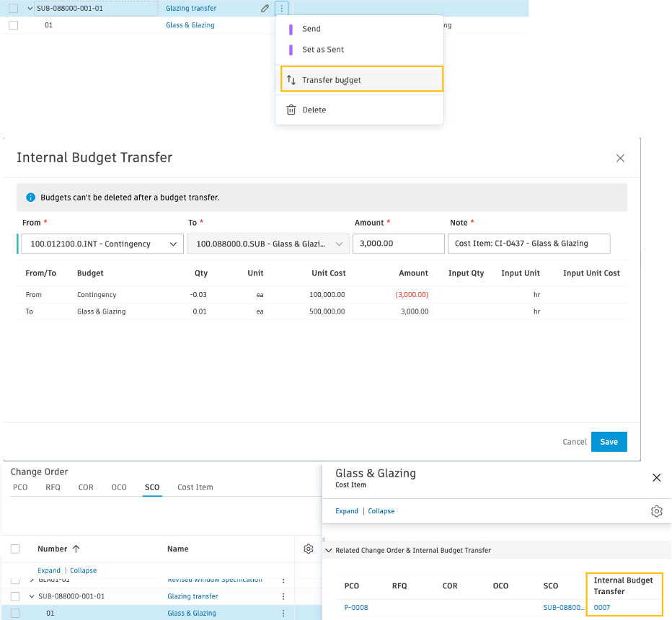This screenshot has height=620, width=672.
Task: Close the Glass & Glazing cost item panel
Action: click(656, 477)
